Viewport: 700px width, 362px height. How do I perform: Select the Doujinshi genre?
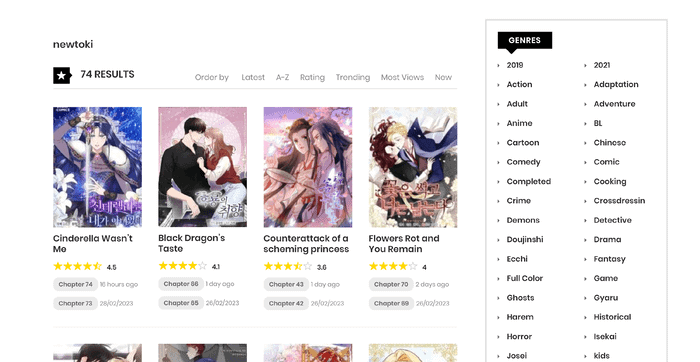click(x=525, y=240)
